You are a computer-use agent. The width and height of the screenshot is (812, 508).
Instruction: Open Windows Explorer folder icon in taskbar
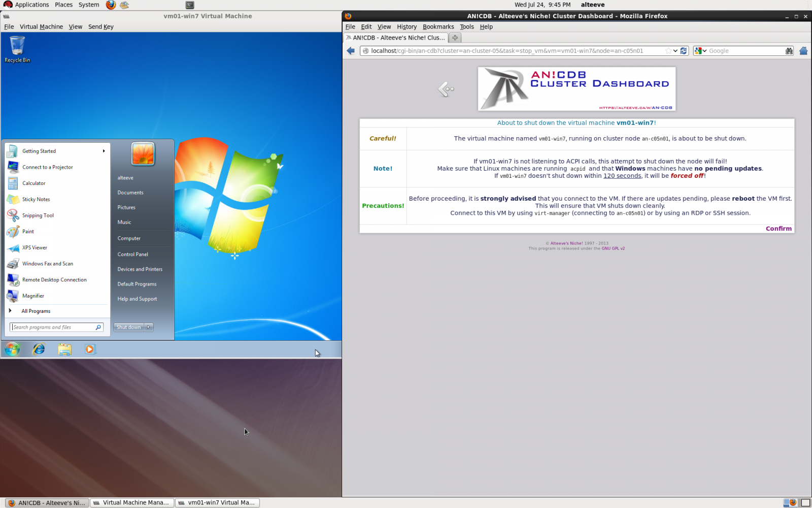coord(64,350)
